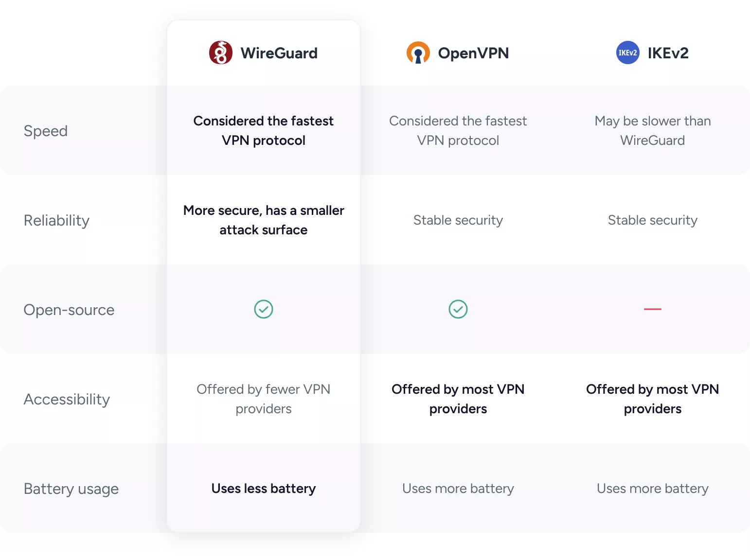750x560 pixels.
Task: Click IKEv2's "May be slower than WireGuard" text
Action: coord(652,131)
